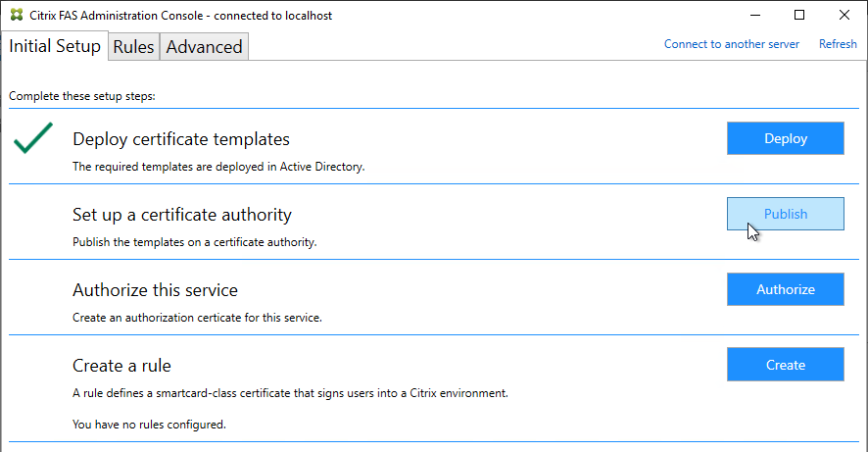868x452 pixels.
Task: Select the Set up a certificate authority heading
Action: click(182, 215)
